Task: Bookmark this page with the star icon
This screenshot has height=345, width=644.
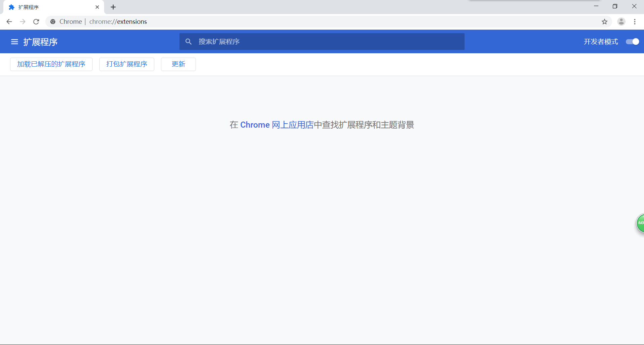Action: pyautogui.click(x=604, y=21)
